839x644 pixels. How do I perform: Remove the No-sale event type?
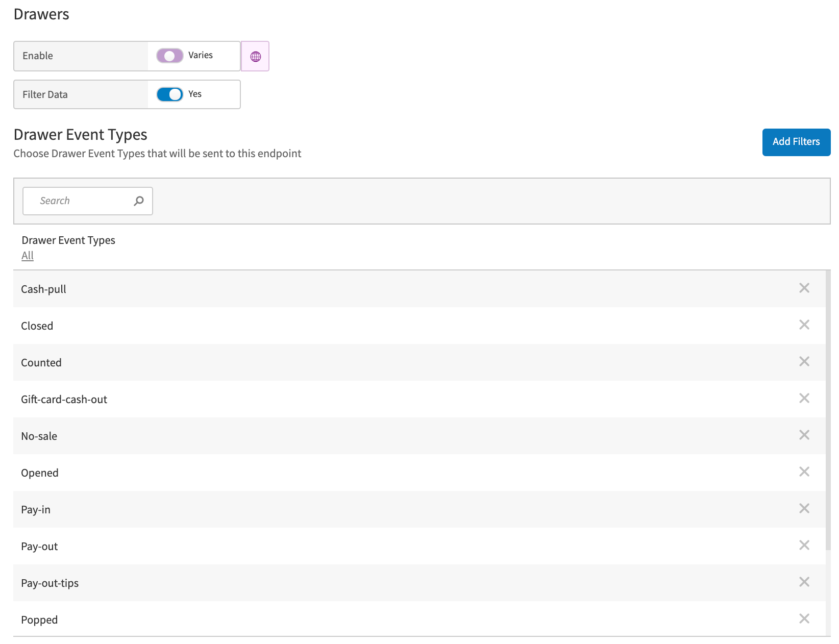[804, 435]
